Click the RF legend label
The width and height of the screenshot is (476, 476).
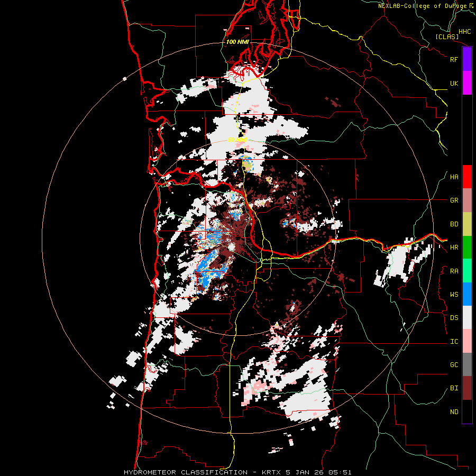pos(454,59)
